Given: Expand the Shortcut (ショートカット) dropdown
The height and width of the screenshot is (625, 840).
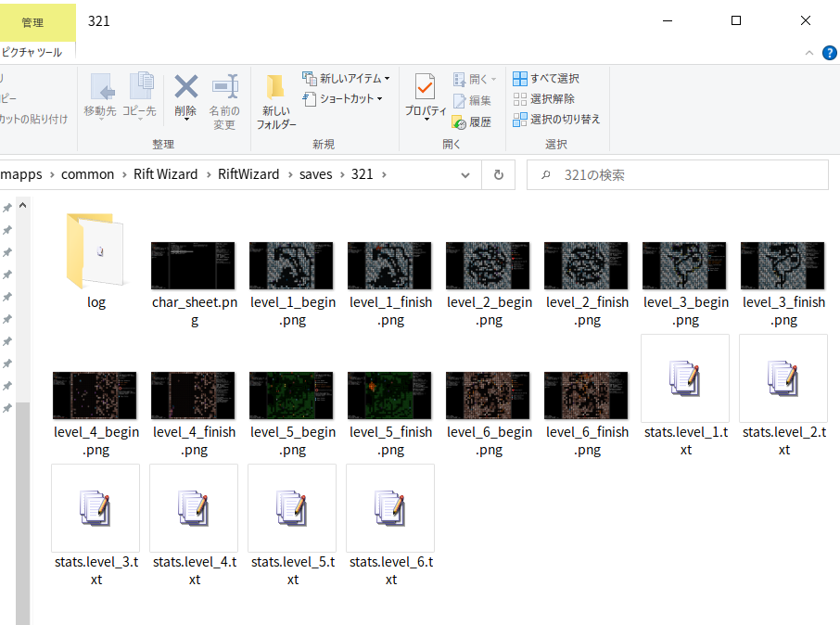Looking at the screenshot, I should [x=342, y=98].
